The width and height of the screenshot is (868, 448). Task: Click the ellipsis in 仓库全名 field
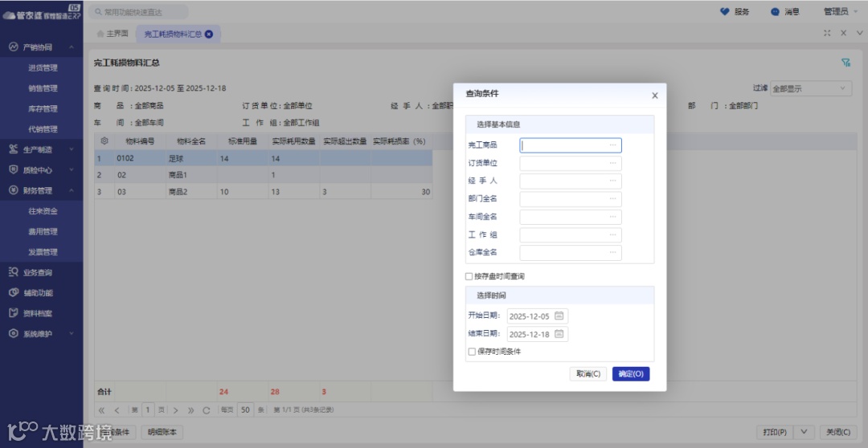[x=612, y=252]
